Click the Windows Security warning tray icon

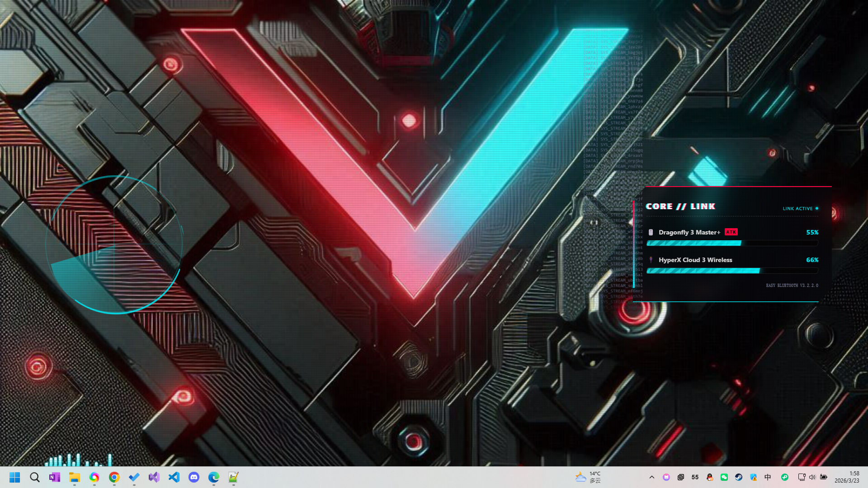753,477
